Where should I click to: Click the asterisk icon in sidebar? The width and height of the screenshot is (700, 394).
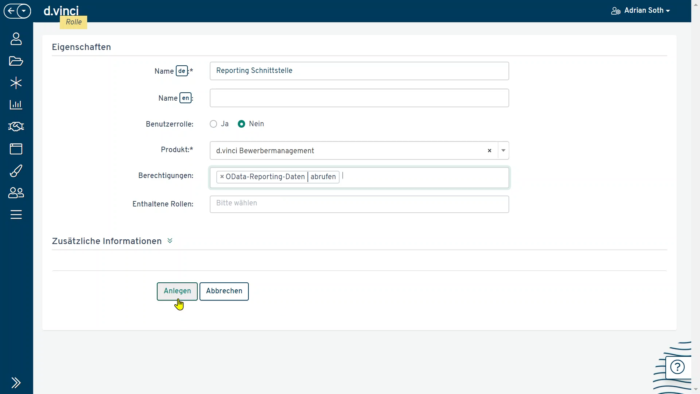16,83
